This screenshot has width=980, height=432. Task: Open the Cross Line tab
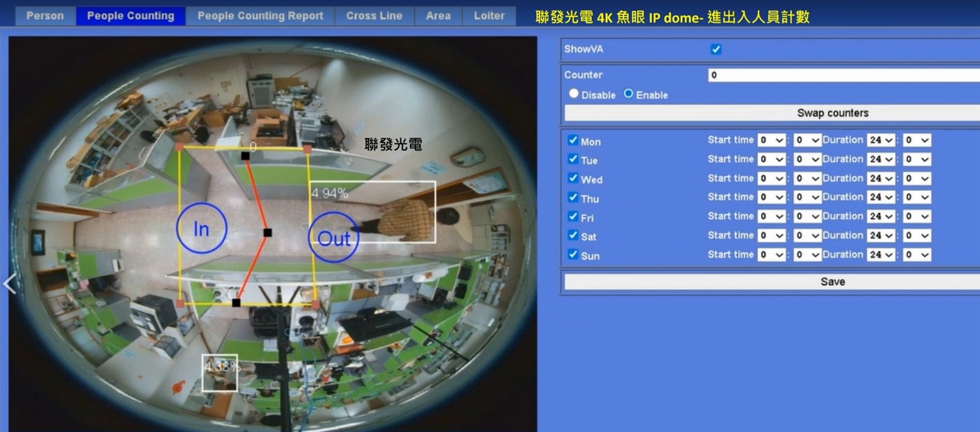click(x=374, y=16)
